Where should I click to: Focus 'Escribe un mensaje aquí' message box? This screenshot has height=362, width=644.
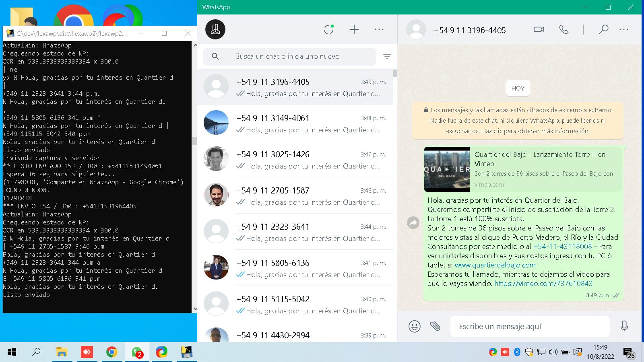(x=530, y=326)
